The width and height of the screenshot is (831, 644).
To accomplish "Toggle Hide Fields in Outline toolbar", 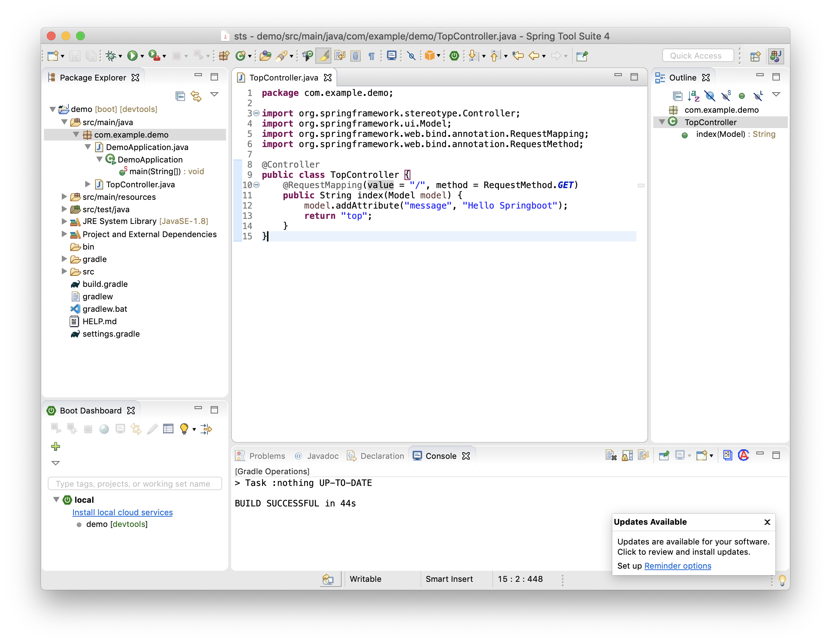I will 710,96.
